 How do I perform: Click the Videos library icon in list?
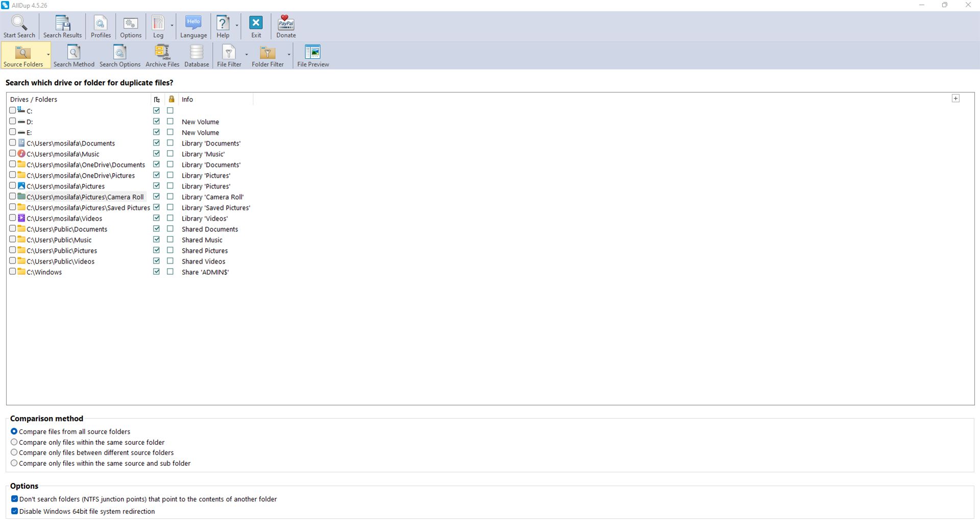point(21,218)
